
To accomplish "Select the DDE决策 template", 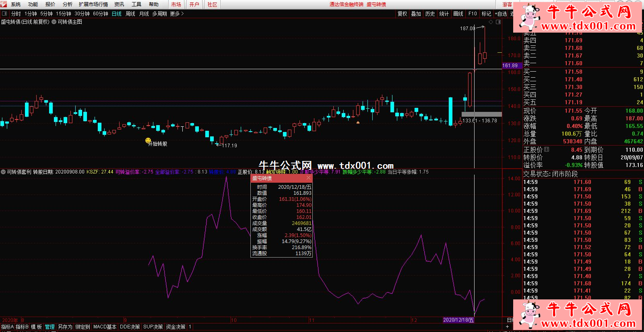I will coord(130,327).
